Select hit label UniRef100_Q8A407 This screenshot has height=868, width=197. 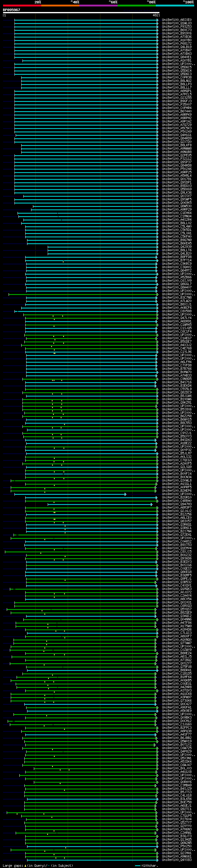click(176, 287)
